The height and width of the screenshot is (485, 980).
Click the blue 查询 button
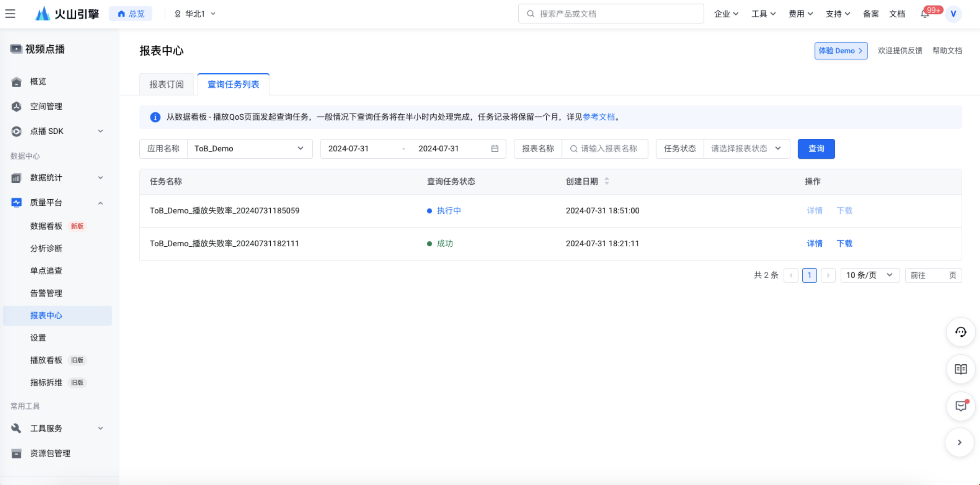[x=816, y=148]
